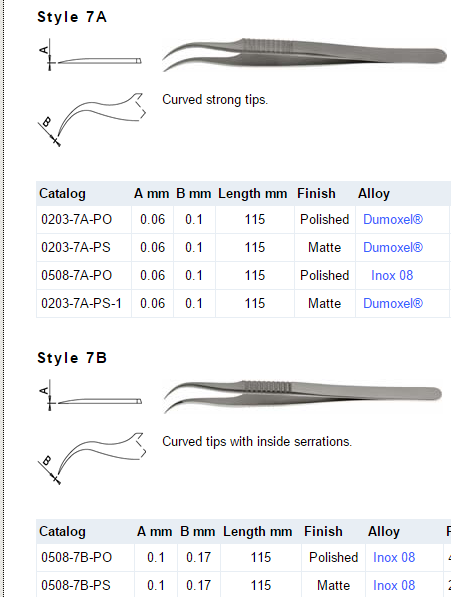Open Dumoxel link for 0203-7A-PS
The width and height of the screenshot is (451, 597).
(x=393, y=247)
